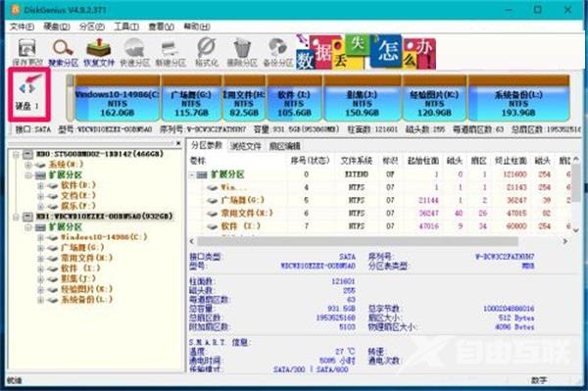Switch to the 浏览文件 tab
The width and height of the screenshot is (588, 391).
point(246,146)
